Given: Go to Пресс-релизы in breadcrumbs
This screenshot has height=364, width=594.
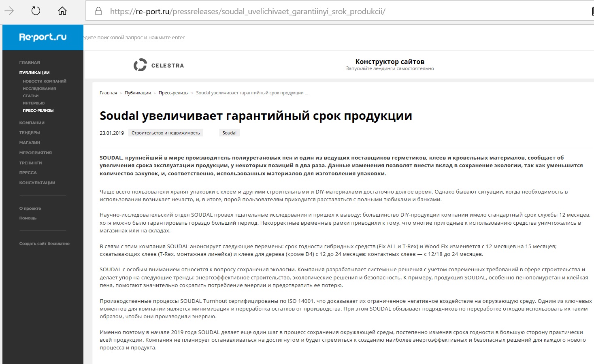Looking at the screenshot, I should (174, 93).
